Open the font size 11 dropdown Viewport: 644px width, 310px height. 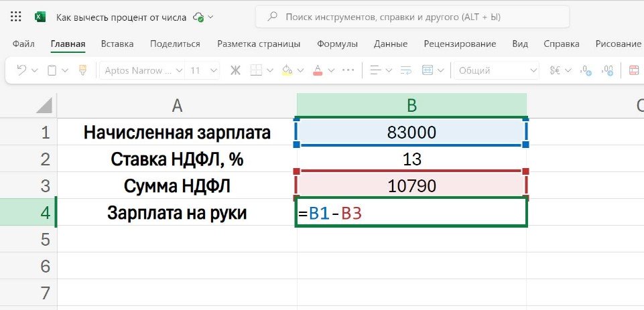tap(213, 70)
